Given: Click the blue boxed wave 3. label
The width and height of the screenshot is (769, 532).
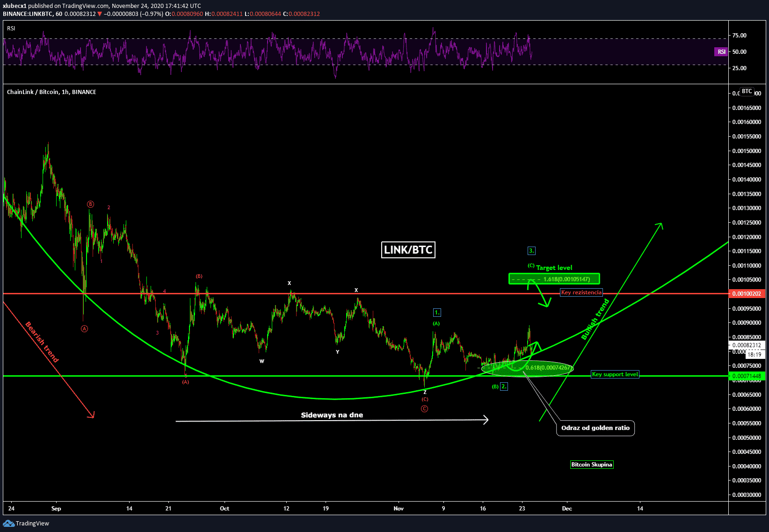Looking at the screenshot, I should click(531, 251).
